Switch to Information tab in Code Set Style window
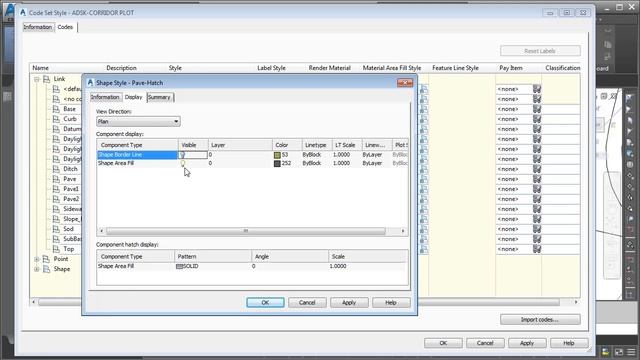The height and width of the screenshot is (360, 640). click(38, 27)
